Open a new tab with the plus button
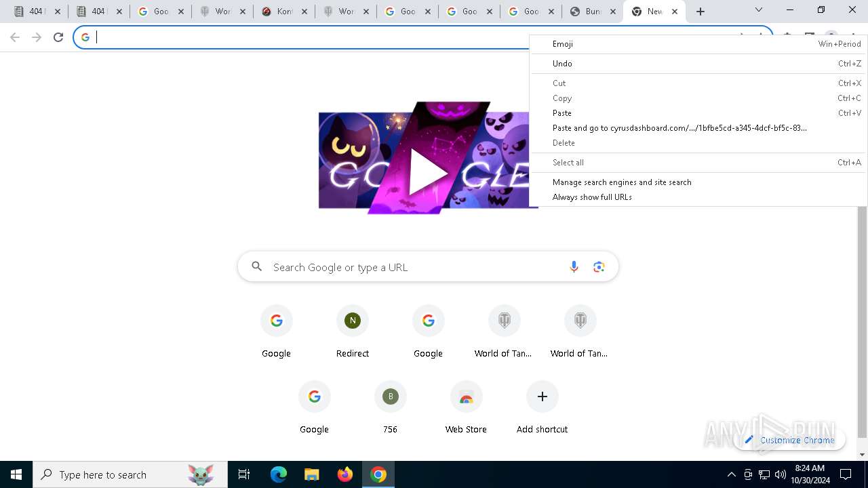 click(x=701, y=12)
